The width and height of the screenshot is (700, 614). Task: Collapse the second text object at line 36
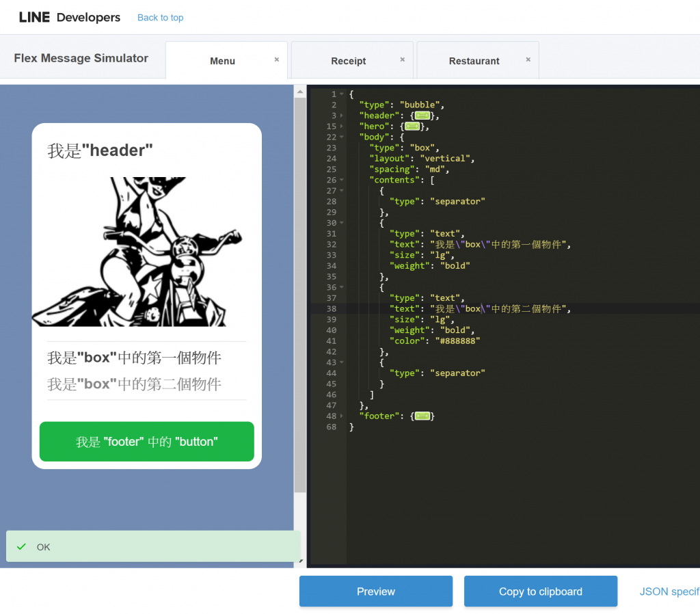[342, 287]
